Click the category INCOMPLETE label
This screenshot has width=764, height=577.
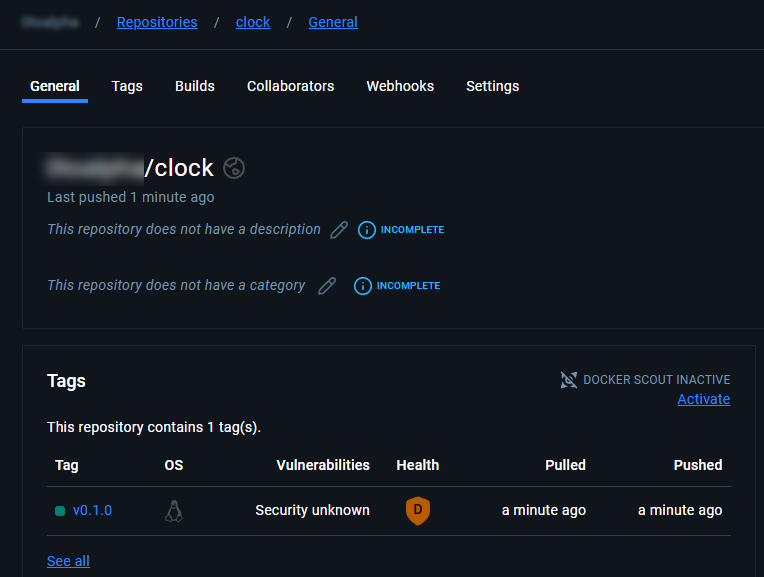408,286
